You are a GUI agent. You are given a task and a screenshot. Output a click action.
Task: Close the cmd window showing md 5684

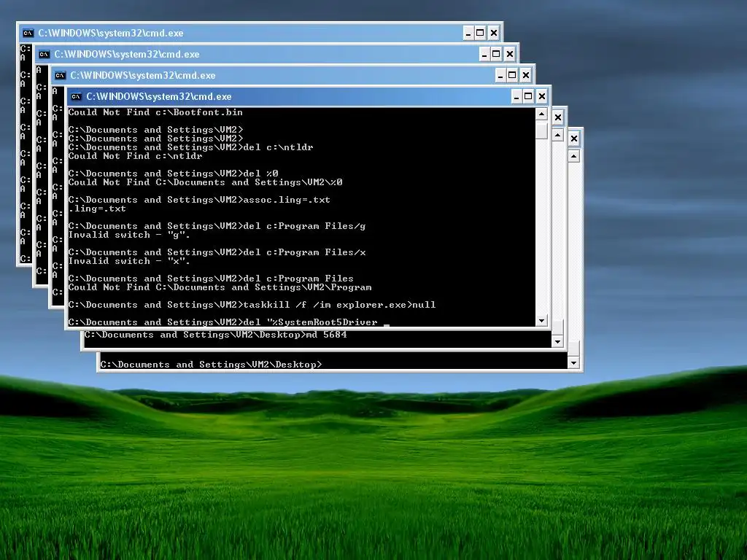click(x=558, y=117)
